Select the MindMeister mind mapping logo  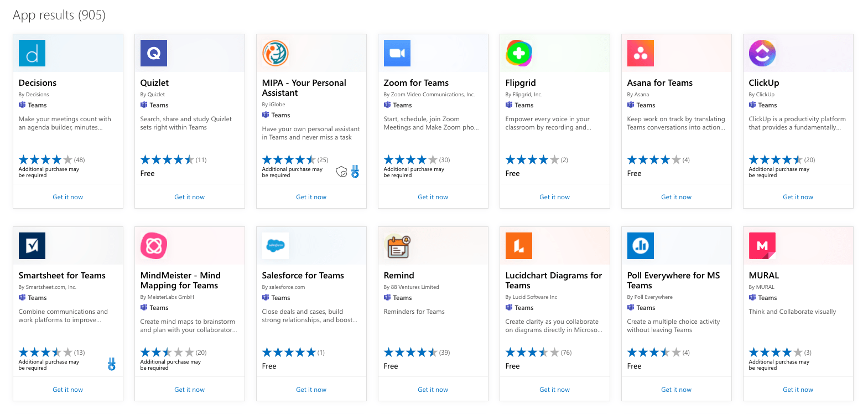point(153,245)
